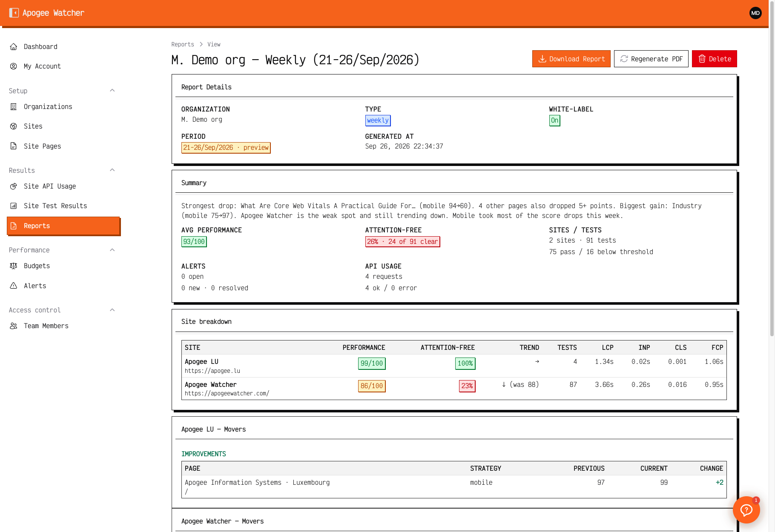Viewport: 775px width, 532px height.
Task: Click the Sites globe icon
Action: [14, 126]
